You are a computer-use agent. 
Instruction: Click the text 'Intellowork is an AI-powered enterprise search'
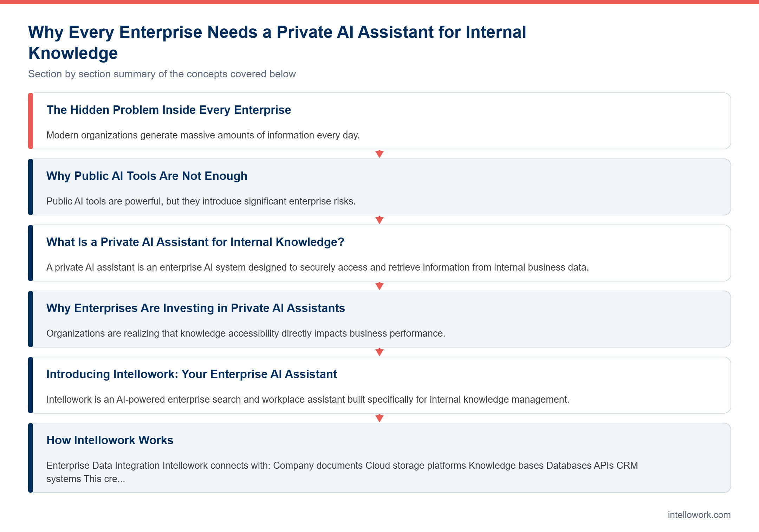click(144, 400)
